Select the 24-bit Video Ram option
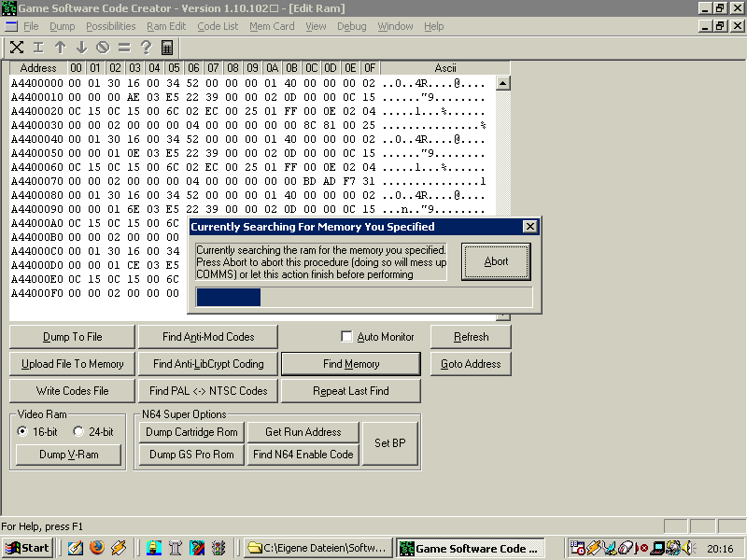747x560 pixels. (x=78, y=431)
